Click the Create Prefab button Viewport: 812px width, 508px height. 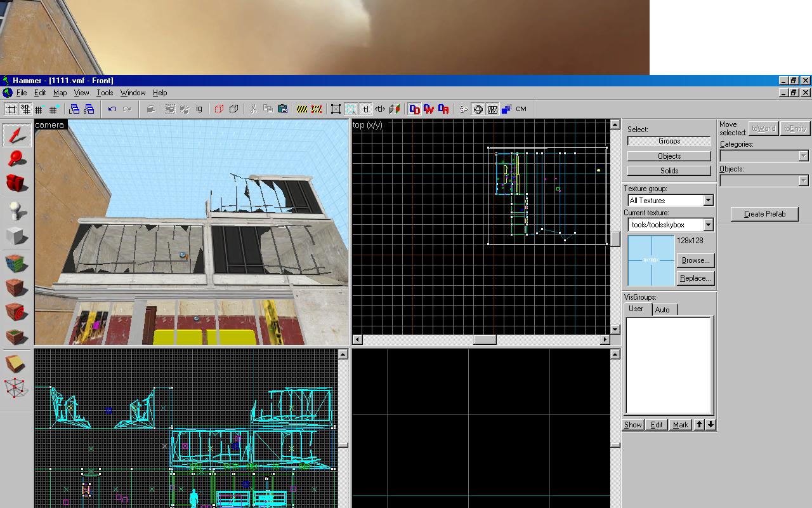click(764, 214)
